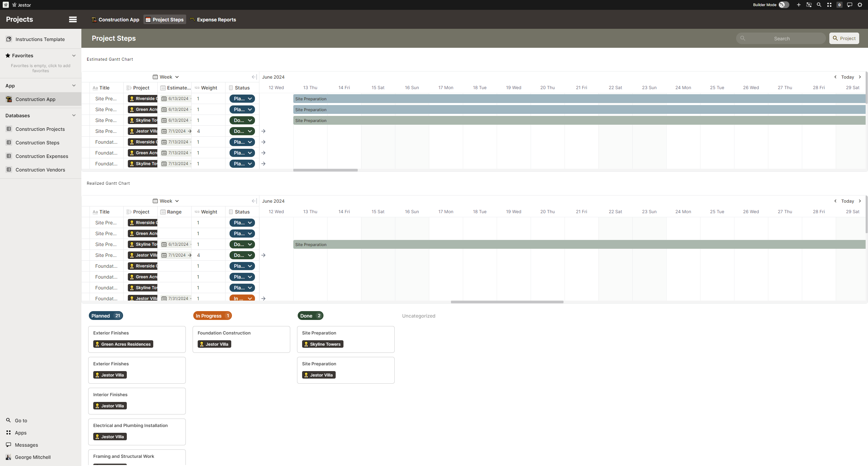Go to next period in Estimated Gantt
This screenshot has width=868, height=466.
coord(860,77)
